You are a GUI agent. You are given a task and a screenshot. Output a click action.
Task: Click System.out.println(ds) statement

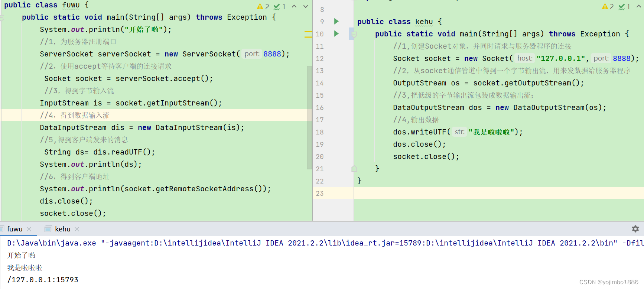coord(91,164)
